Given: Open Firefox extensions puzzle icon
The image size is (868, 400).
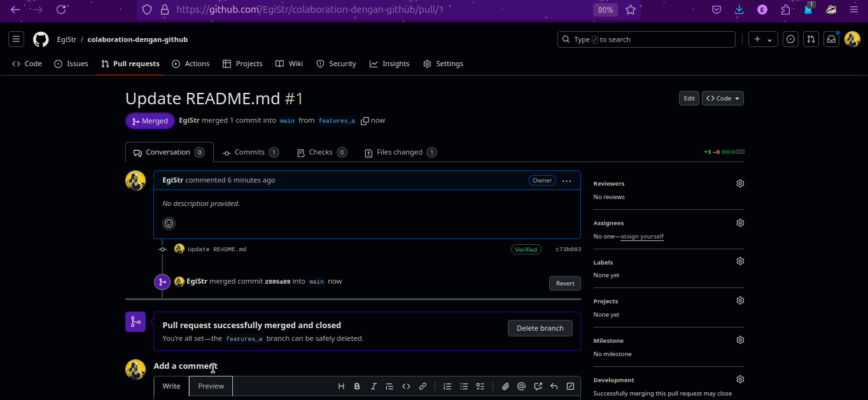Looking at the screenshot, I should (x=785, y=10).
